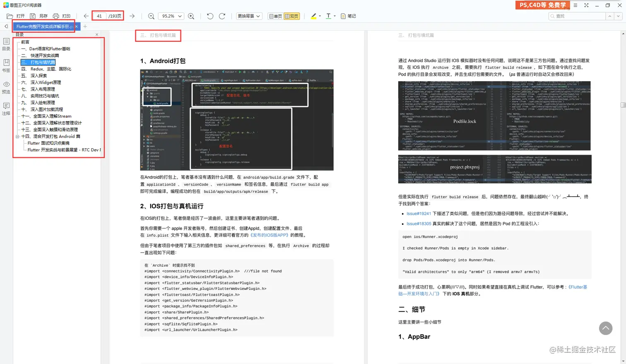The width and height of the screenshot is (626, 364).
Task: Select the Flutter完整开发实战详解手册 tab
Action: click(x=44, y=27)
